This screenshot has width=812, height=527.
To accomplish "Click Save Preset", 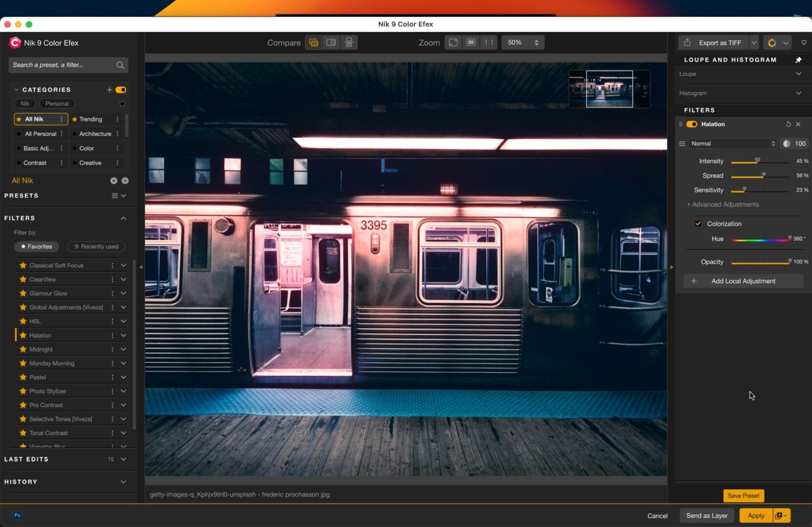I will point(743,495).
